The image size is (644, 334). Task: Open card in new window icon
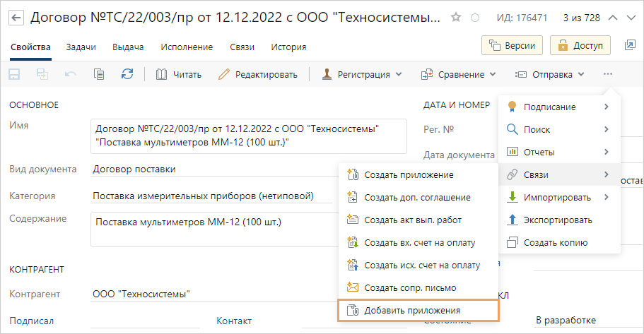coord(630,46)
